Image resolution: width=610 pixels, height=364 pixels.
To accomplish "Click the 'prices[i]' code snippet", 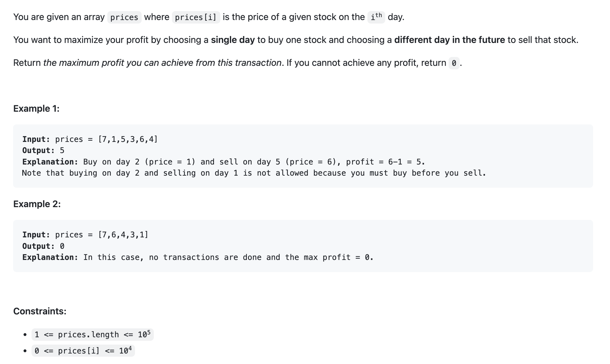I will pyautogui.click(x=196, y=17).
